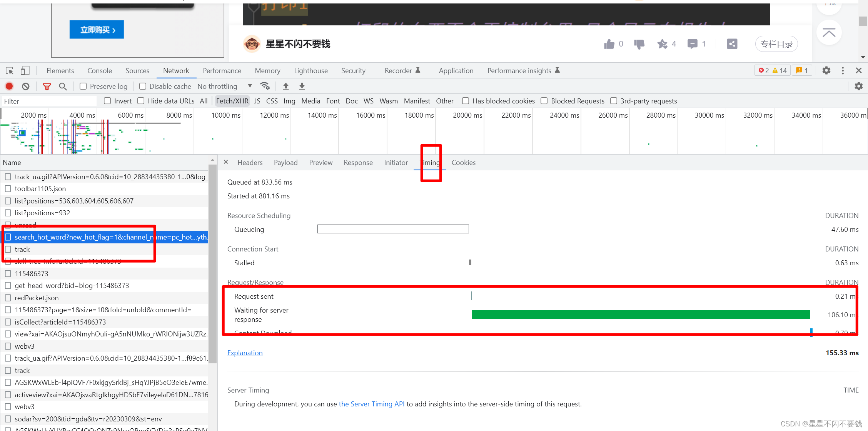
Task: Check the Hide data URLs checkbox
Action: click(140, 101)
